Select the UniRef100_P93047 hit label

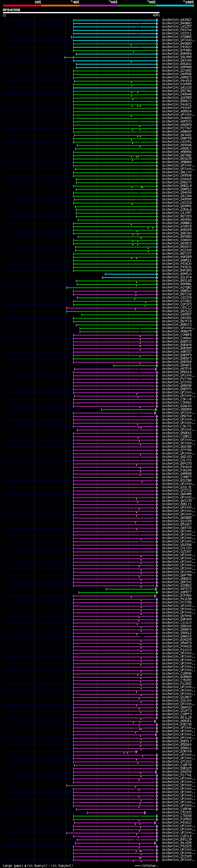tap(177, 108)
